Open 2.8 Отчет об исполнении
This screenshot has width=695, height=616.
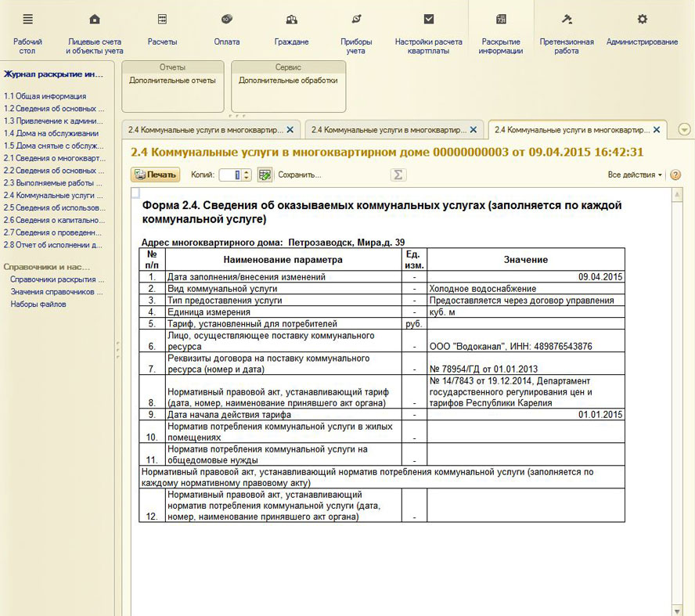tap(52, 245)
